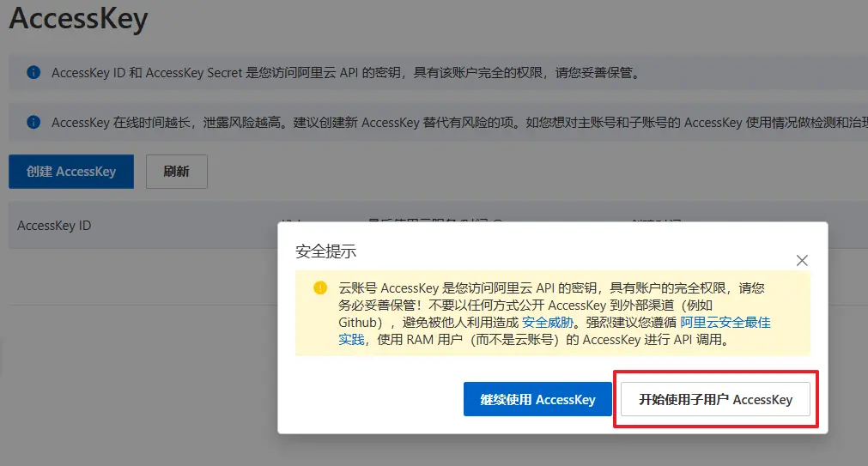Click the 安全提示 dialog title
Screen dimensions: 868x466
click(325, 251)
